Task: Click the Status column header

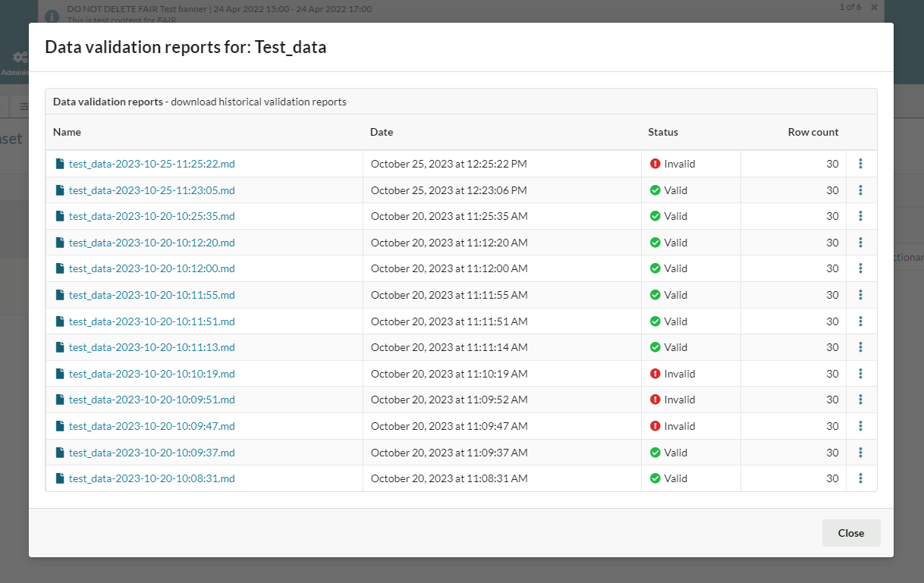Action: pos(663,132)
